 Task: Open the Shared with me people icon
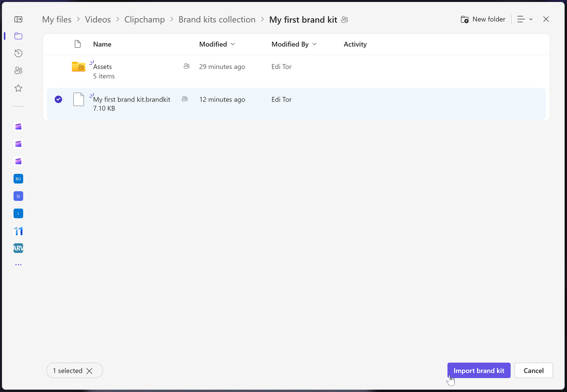[x=18, y=70]
